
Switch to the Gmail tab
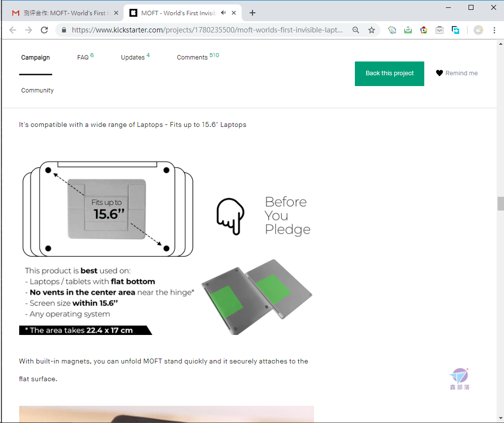pos(63,13)
